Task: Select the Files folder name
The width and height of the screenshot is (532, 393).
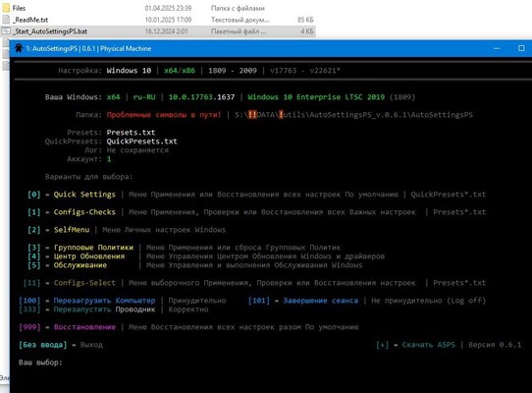Action: (19, 8)
